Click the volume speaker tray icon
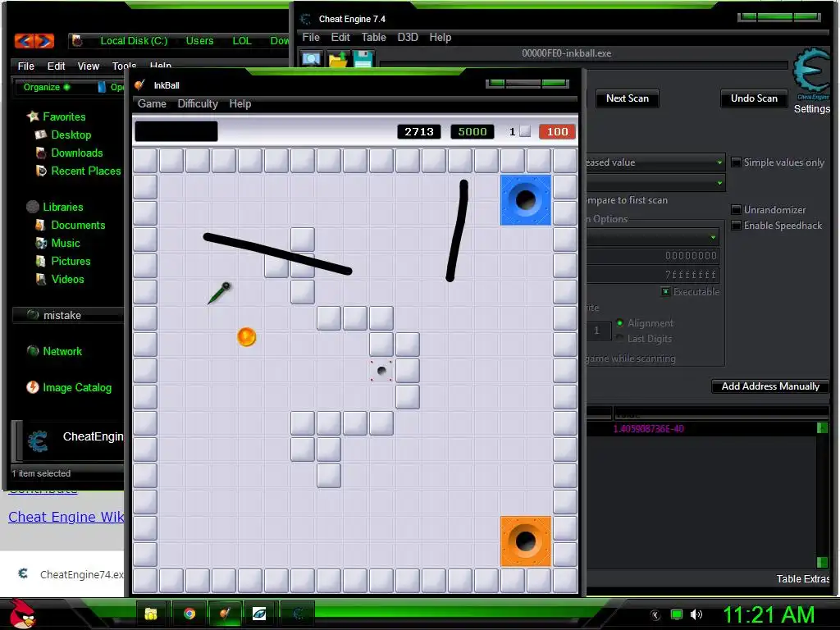Image resolution: width=840 pixels, height=630 pixels. 696,614
